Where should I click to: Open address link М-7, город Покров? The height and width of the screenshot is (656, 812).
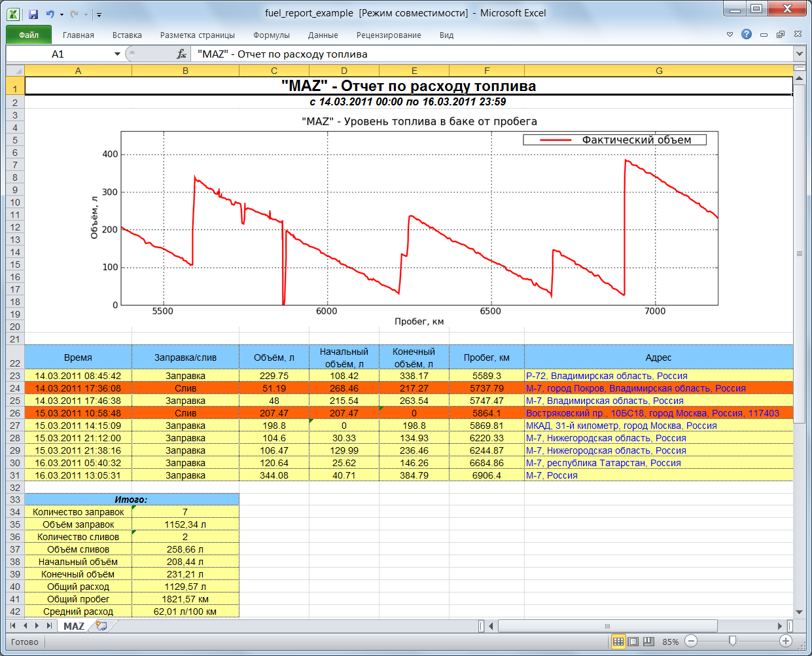(636, 388)
